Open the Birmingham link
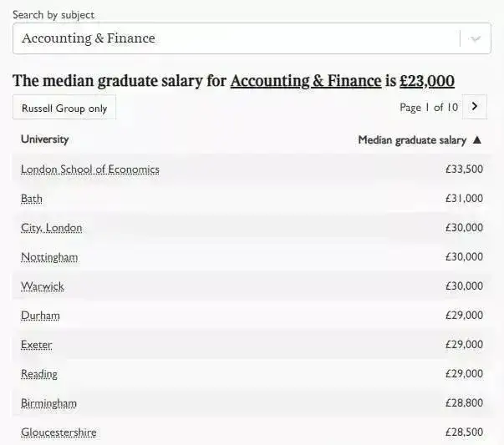This screenshot has height=445, width=504. pos(48,403)
